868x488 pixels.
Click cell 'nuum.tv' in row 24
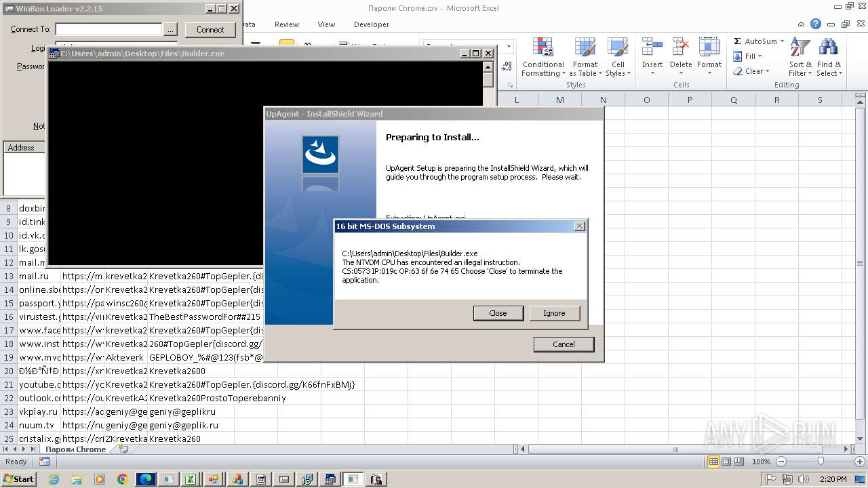(39, 425)
